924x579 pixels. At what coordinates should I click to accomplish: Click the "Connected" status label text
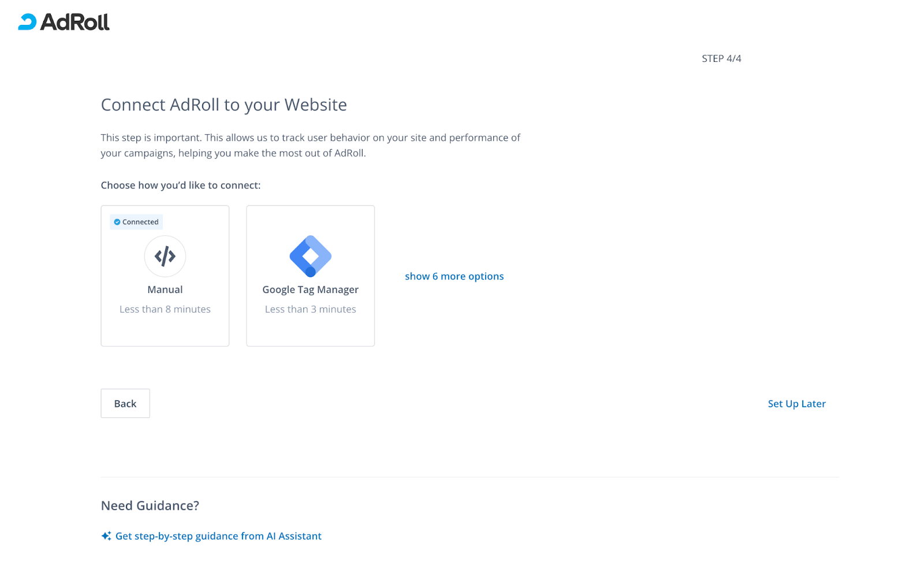(140, 222)
